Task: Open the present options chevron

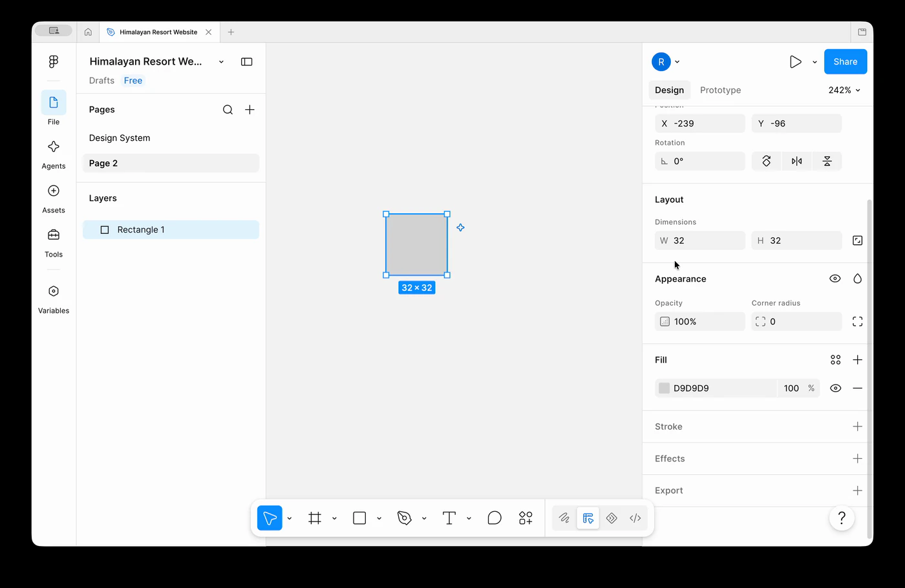Action: click(x=814, y=62)
